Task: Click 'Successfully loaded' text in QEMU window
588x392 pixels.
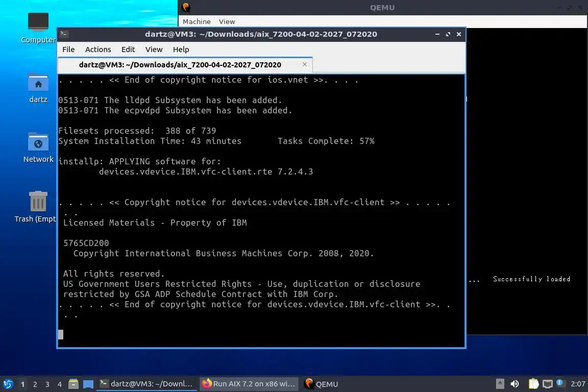Action: pyautogui.click(x=531, y=279)
